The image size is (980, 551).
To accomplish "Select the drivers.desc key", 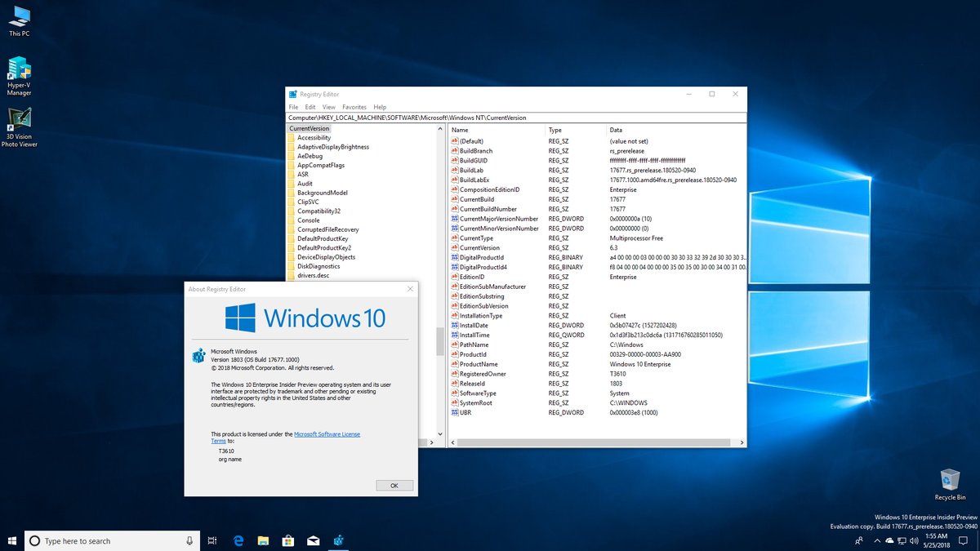I will (x=313, y=275).
